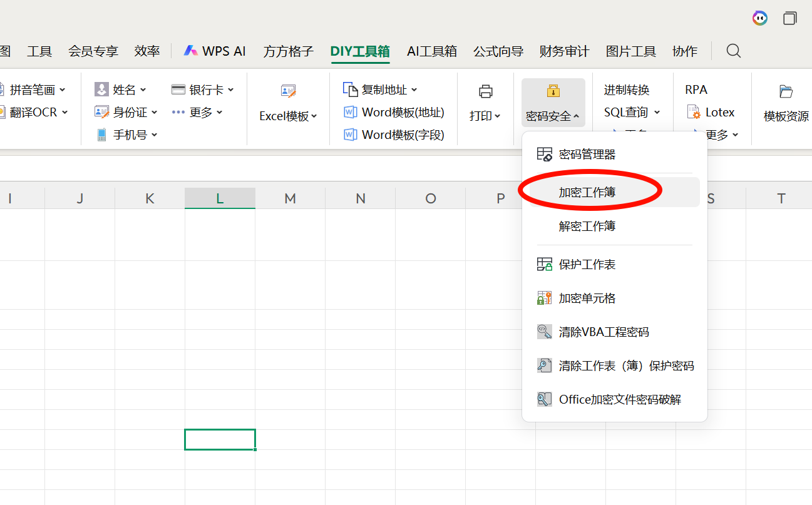Open the Excel模板 icon

pyautogui.click(x=287, y=90)
